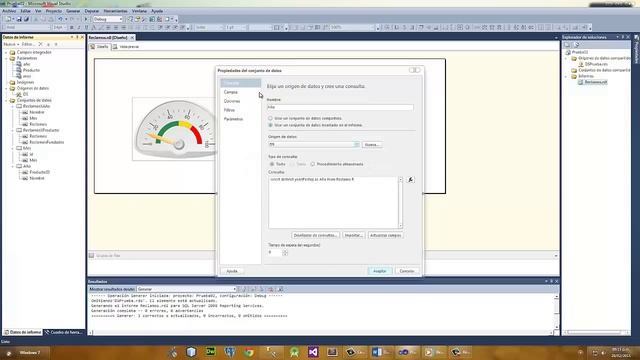Click the timeout seconds stepper
The width and height of the screenshot is (640, 360).
pyautogui.click(x=285, y=253)
